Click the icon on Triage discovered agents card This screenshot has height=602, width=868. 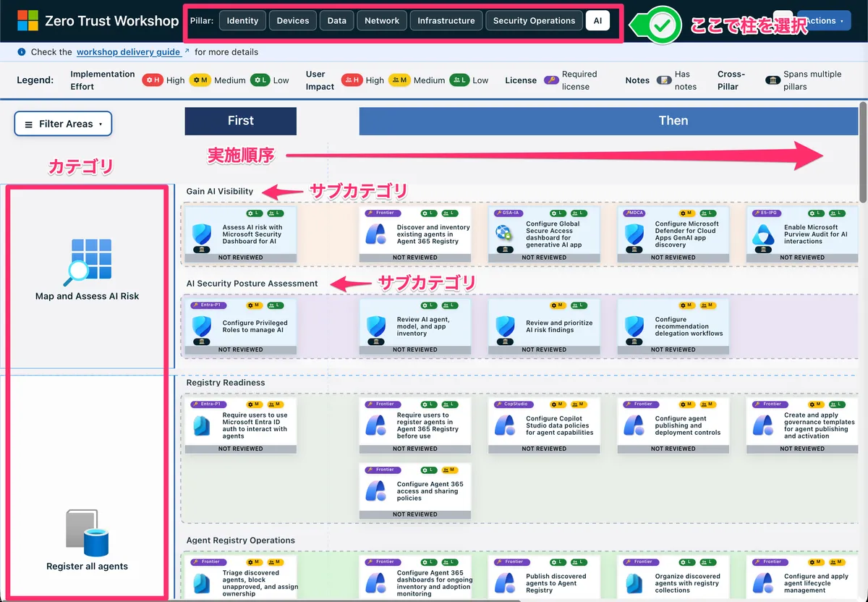coord(202,583)
